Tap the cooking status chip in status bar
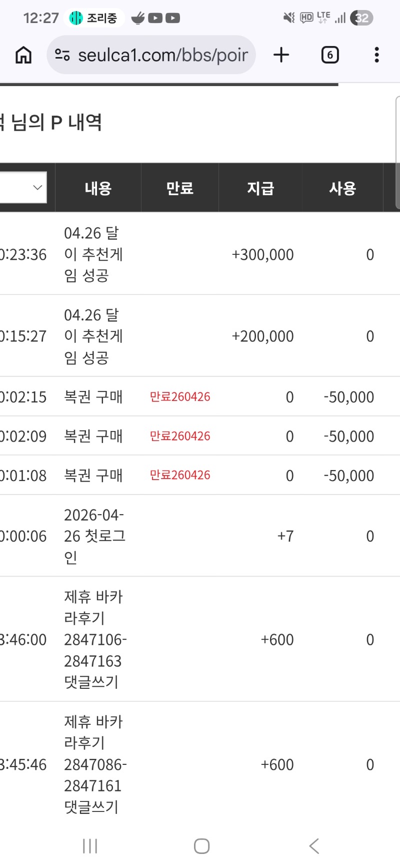The height and width of the screenshot is (868, 400). click(94, 19)
